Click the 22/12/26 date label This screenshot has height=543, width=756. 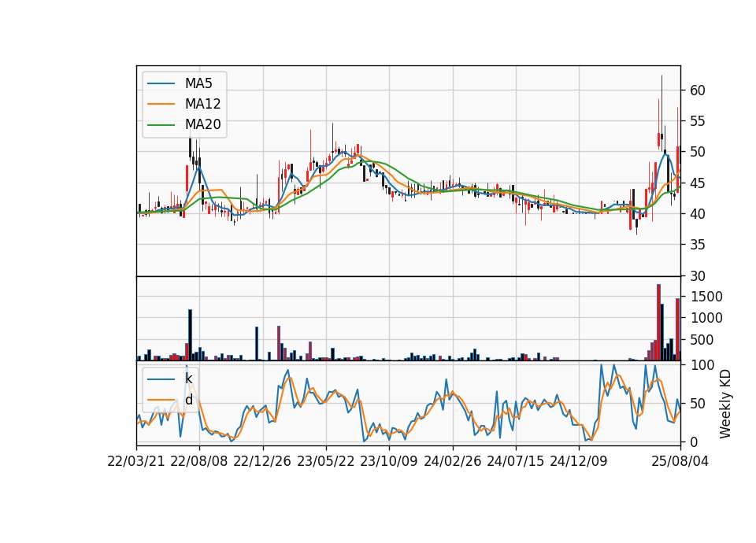coord(262,461)
